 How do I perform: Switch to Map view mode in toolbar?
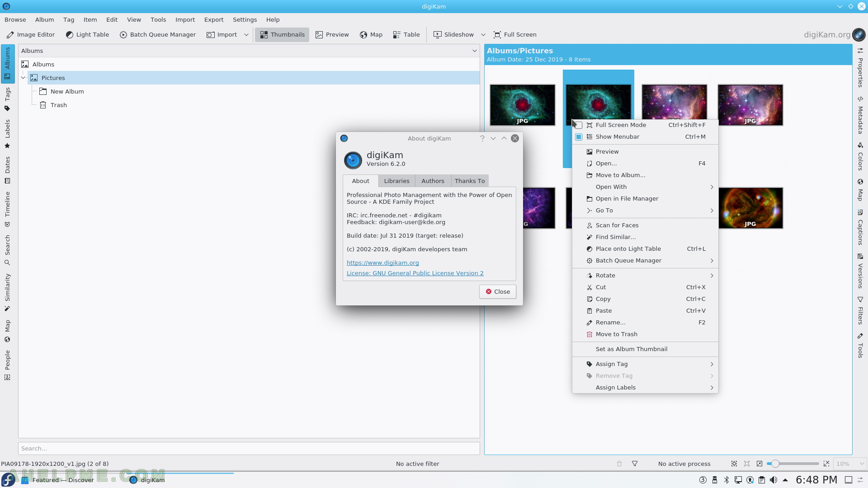371,35
